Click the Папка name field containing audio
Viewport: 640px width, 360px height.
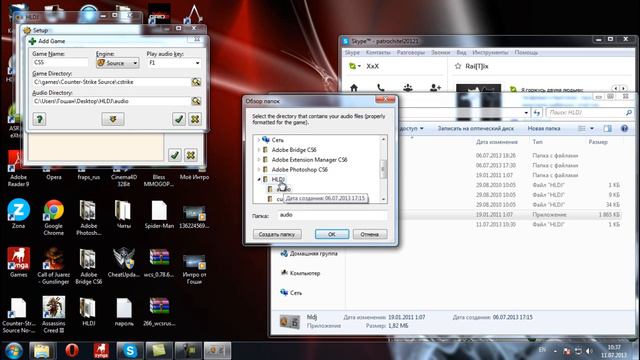[332, 215]
